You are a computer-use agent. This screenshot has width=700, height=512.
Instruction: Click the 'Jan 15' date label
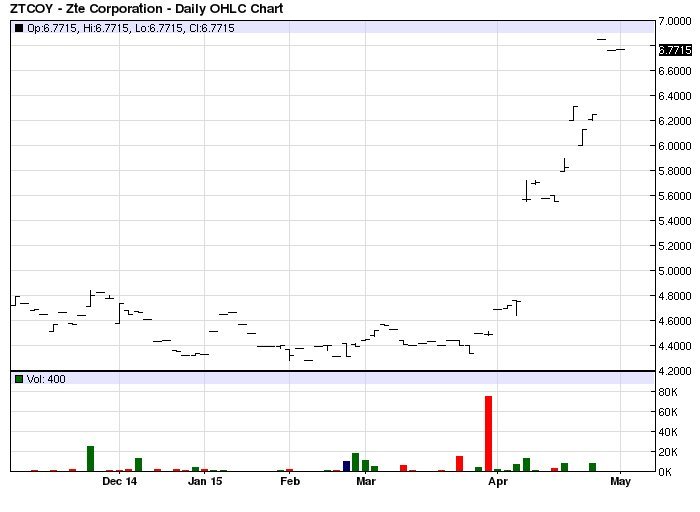click(x=205, y=481)
